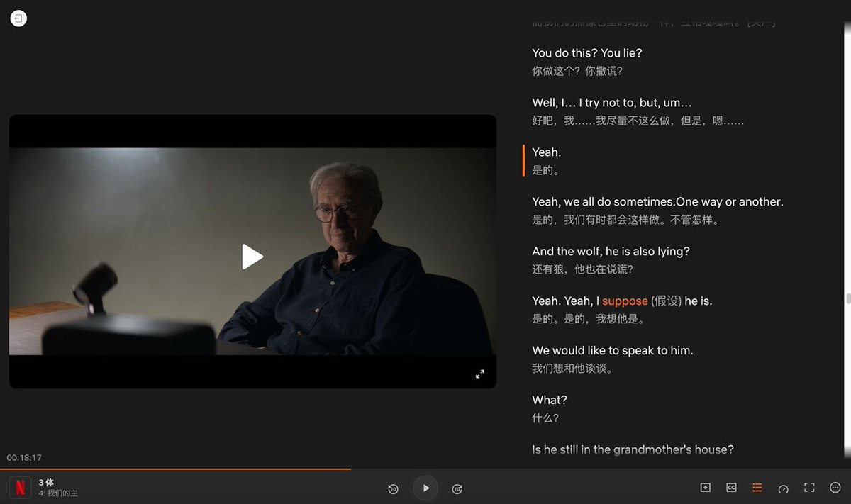Click the subtitle panel scrollbar thumb
Screen dimensions: 851x504
pyautogui.click(x=848, y=298)
